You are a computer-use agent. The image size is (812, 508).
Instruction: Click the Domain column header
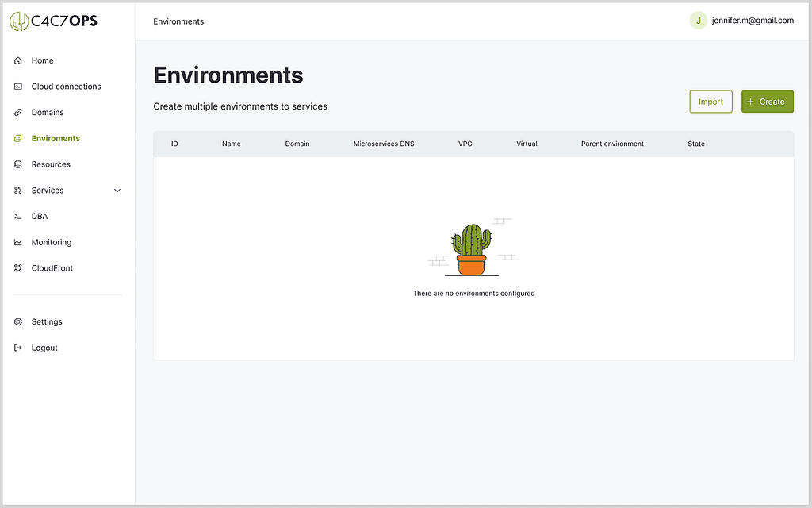tap(297, 144)
